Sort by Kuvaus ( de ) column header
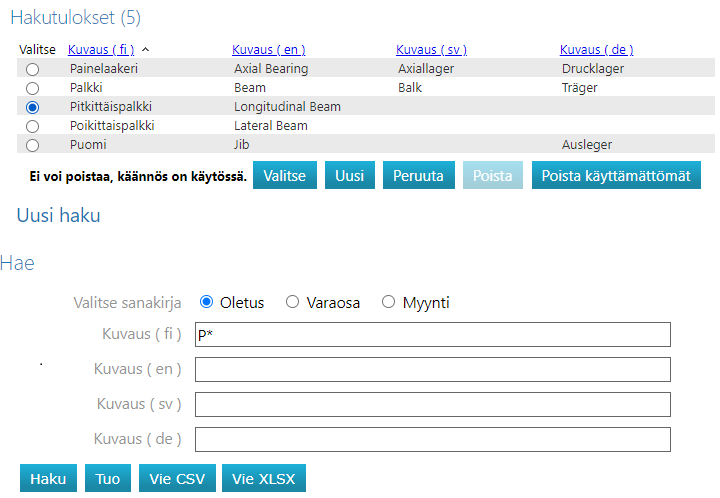 coord(596,49)
